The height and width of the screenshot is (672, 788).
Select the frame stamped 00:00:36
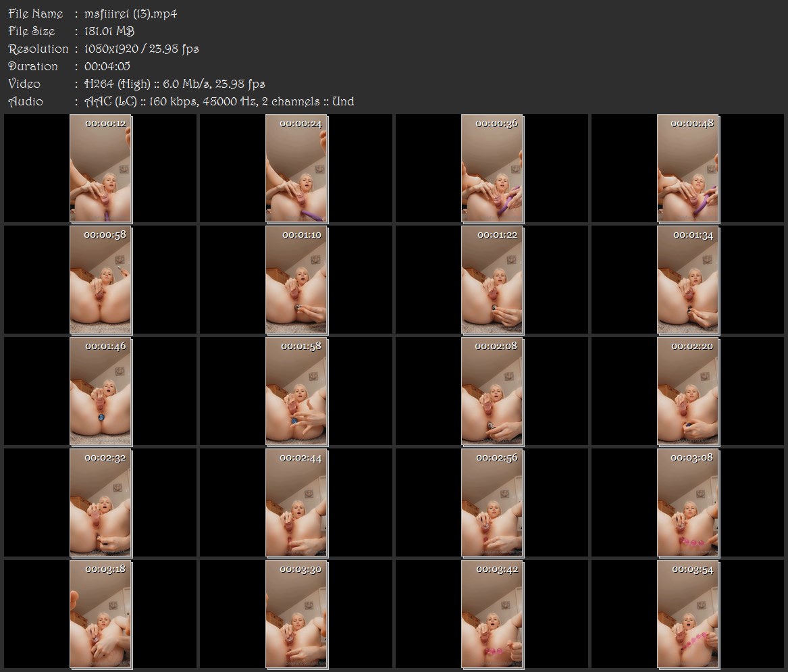tap(492, 168)
